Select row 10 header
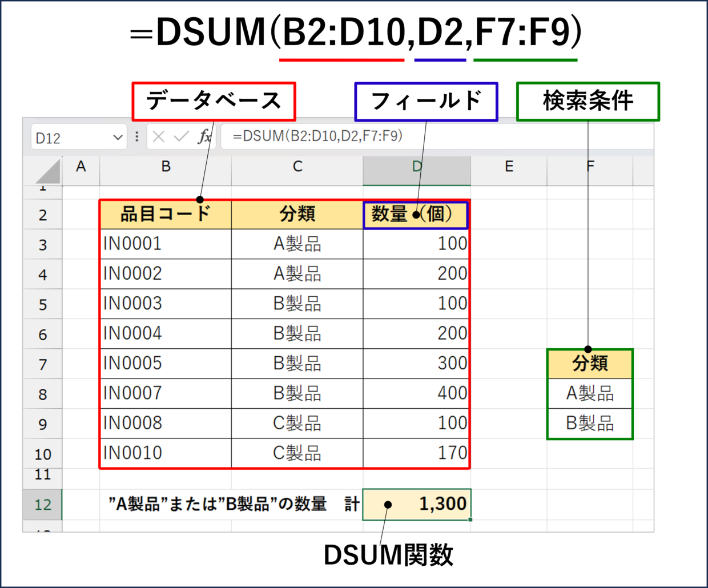The image size is (708, 588). click(x=43, y=454)
